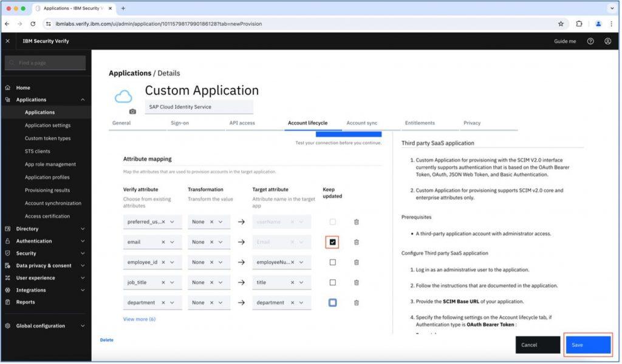Image resolution: width=622 pixels, height=364 pixels.
Task: Open the help question mark icon
Action: coord(592,41)
